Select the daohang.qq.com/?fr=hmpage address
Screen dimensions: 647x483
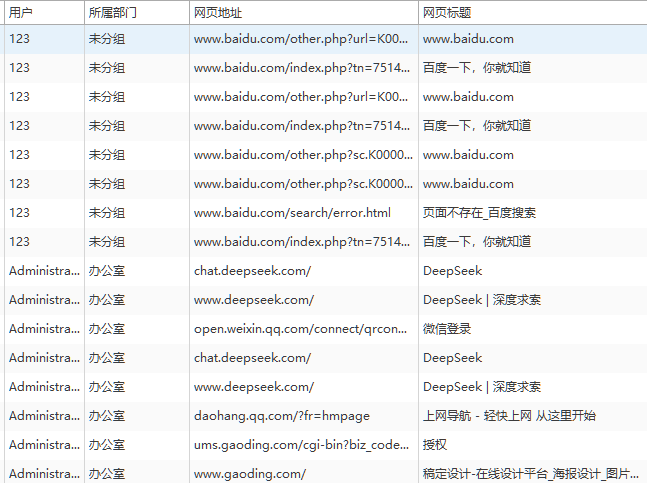[x=282, y=416]
